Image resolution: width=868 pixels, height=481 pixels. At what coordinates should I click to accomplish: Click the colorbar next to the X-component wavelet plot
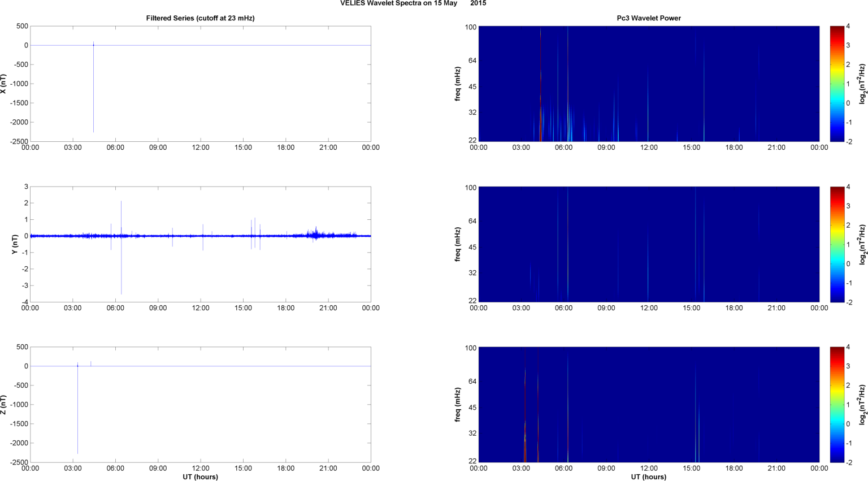point(837,84)
